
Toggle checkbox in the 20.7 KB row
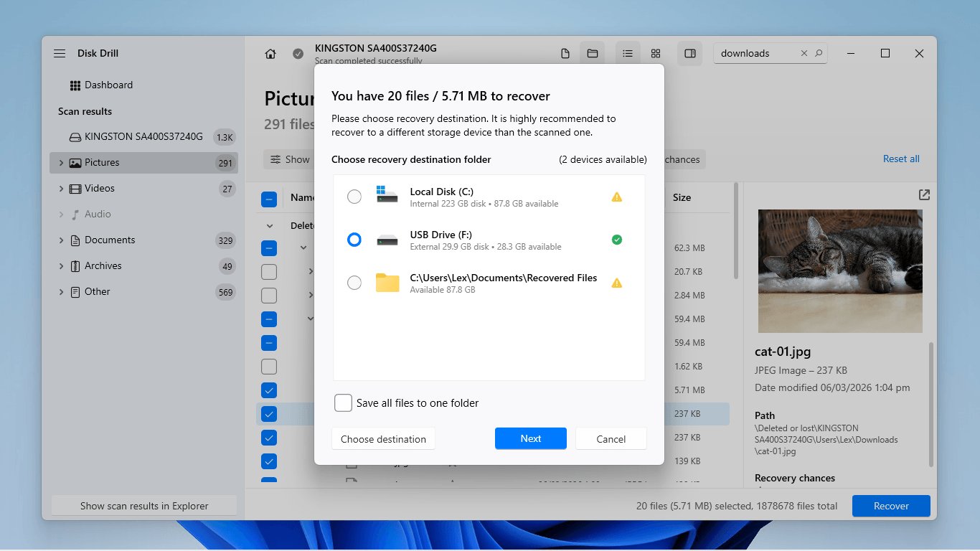point(269,272)
